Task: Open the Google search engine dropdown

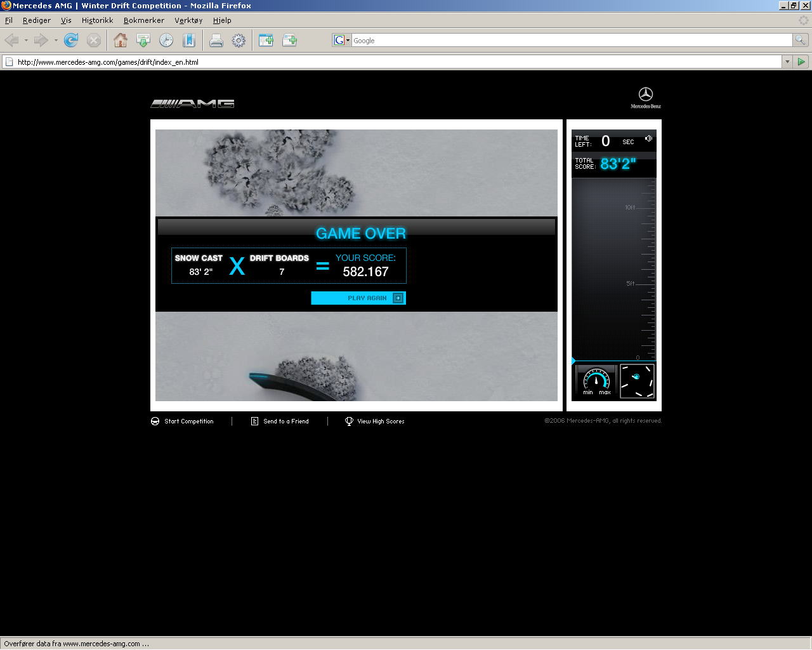Action: pyautogui.click(x=342, y=40)
